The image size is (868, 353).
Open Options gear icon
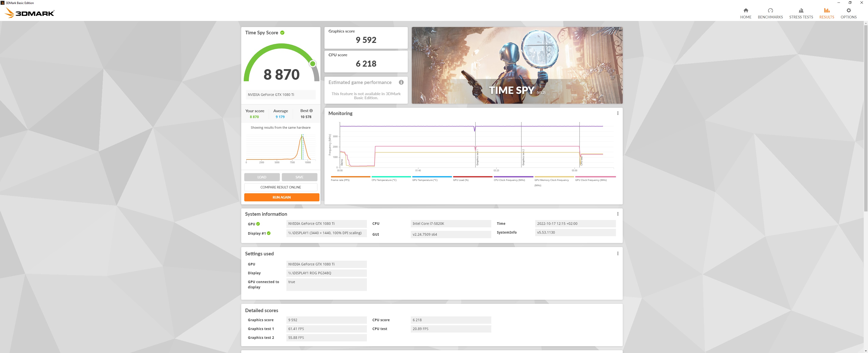(849, 10)
